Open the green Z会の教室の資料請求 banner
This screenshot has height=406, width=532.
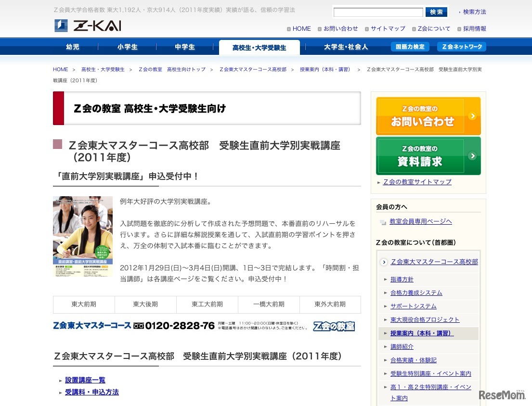[428, 155]
